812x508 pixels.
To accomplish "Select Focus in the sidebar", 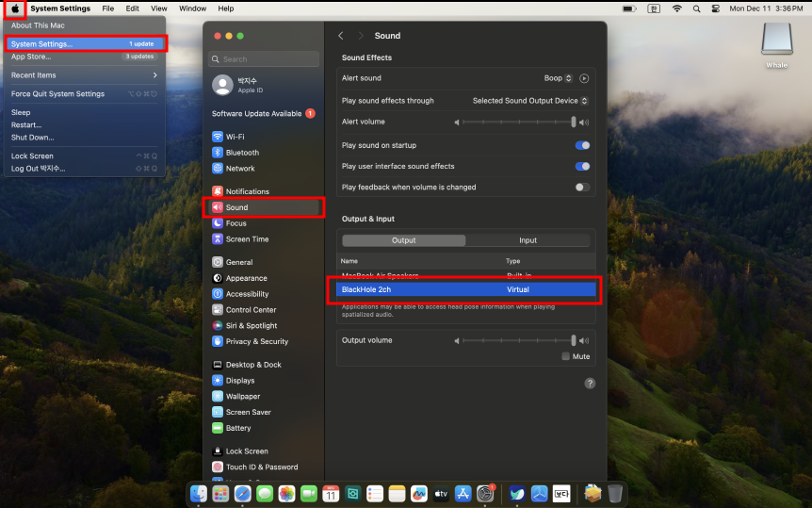I will pyautogui.click(x=230, y=223).
